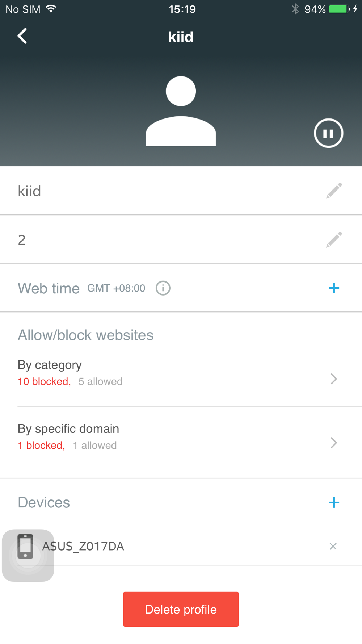
Task: Tap the GMT +08:00 timezone label
Action: (x=116, y=288)
